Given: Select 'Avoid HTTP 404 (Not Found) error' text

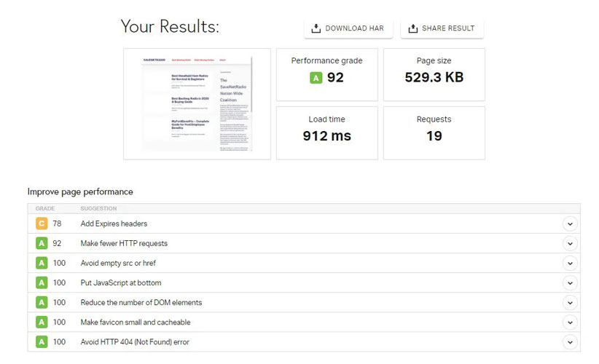Looking at the screenshot, I should click(135, 342).
